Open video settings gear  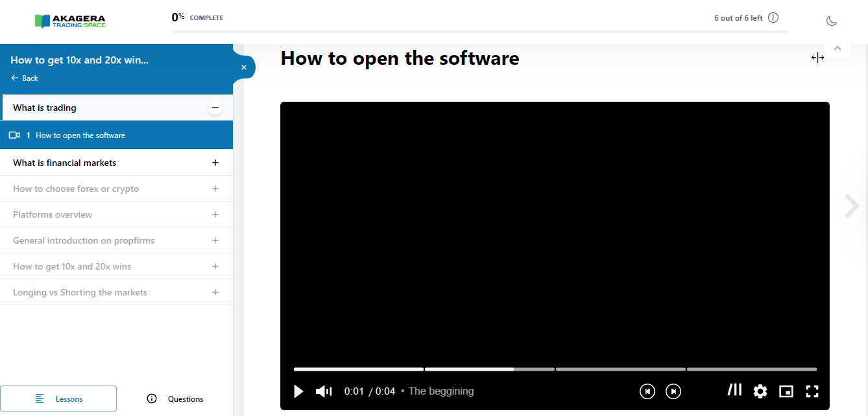tap(760, 391)
